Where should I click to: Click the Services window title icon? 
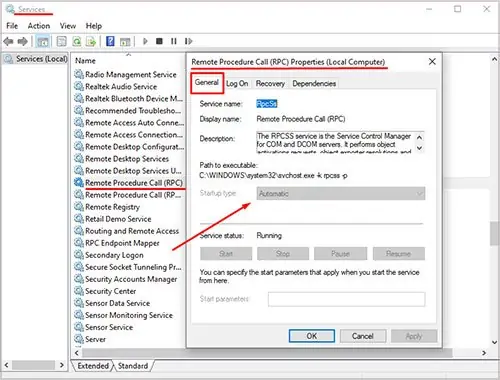point(10,9)
